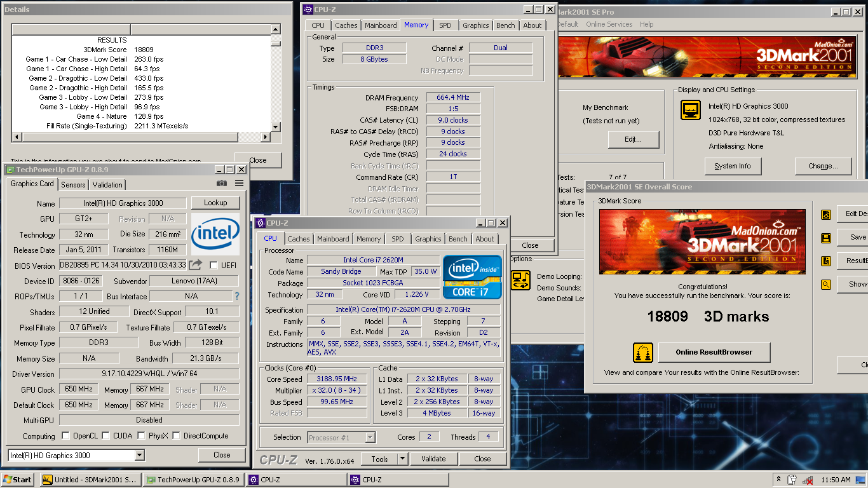Click the System Info button
The height and width of the screenshot is (488, 868).
click(733, 166)
